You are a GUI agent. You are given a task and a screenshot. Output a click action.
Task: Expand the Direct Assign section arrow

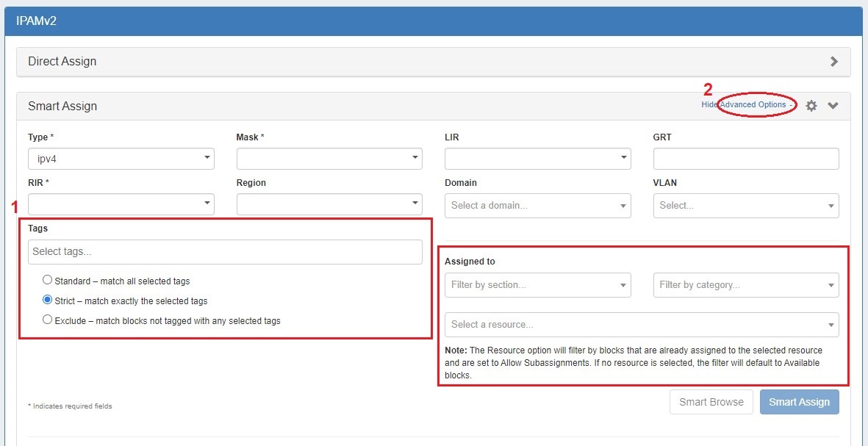click(x=833, y=62)
